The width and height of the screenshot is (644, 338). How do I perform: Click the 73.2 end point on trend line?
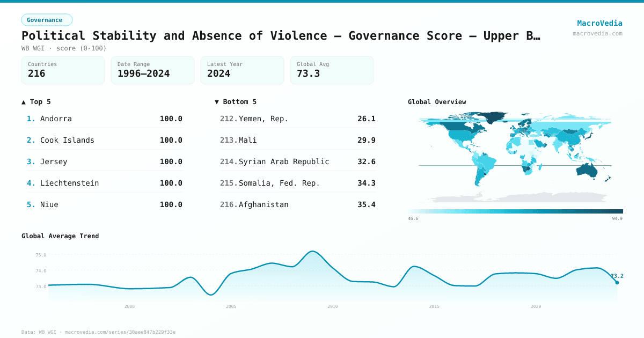[617, 282]
